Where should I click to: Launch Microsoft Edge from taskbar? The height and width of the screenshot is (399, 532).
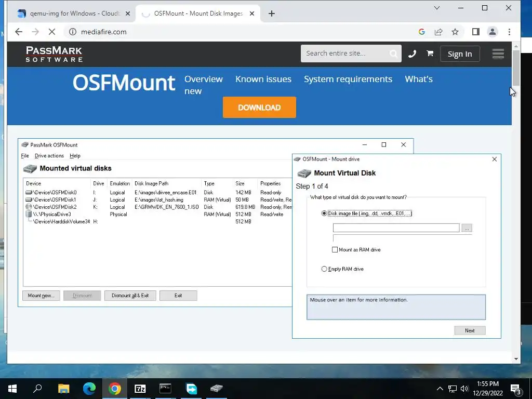89,389
